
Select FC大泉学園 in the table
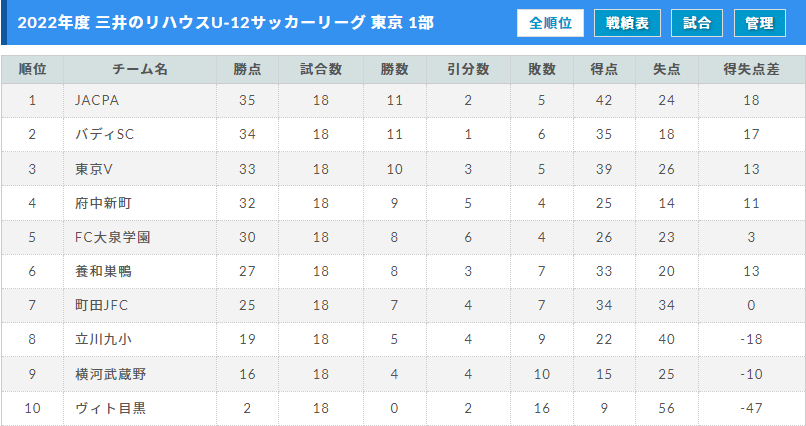pyautogui.click(x=113, y=237)
